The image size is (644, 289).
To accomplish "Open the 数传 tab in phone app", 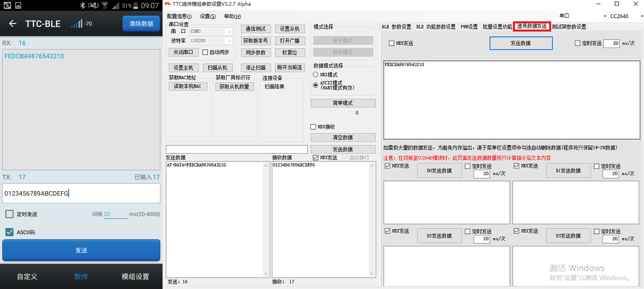I will tap(81, 276).
